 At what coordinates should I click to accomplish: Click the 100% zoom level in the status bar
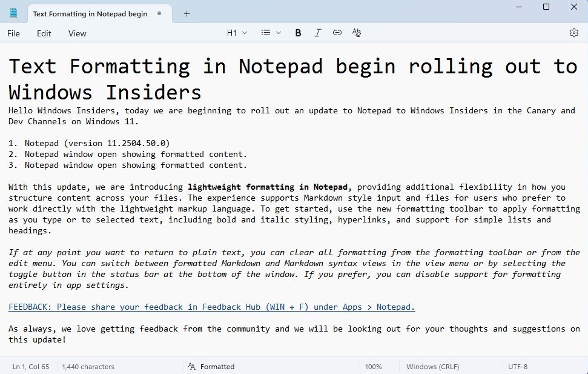[374, 367]
